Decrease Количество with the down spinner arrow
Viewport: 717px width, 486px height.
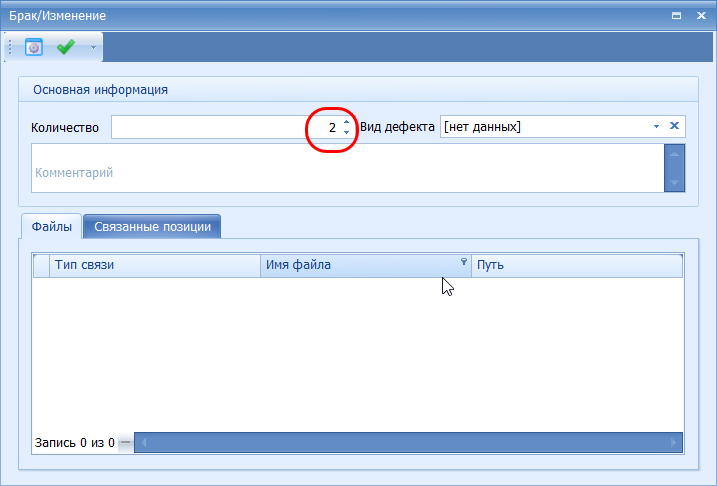tap(346, 132)
